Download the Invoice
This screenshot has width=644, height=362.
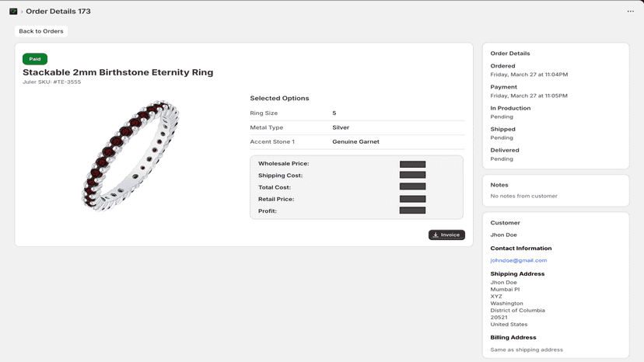pos(446,235)
